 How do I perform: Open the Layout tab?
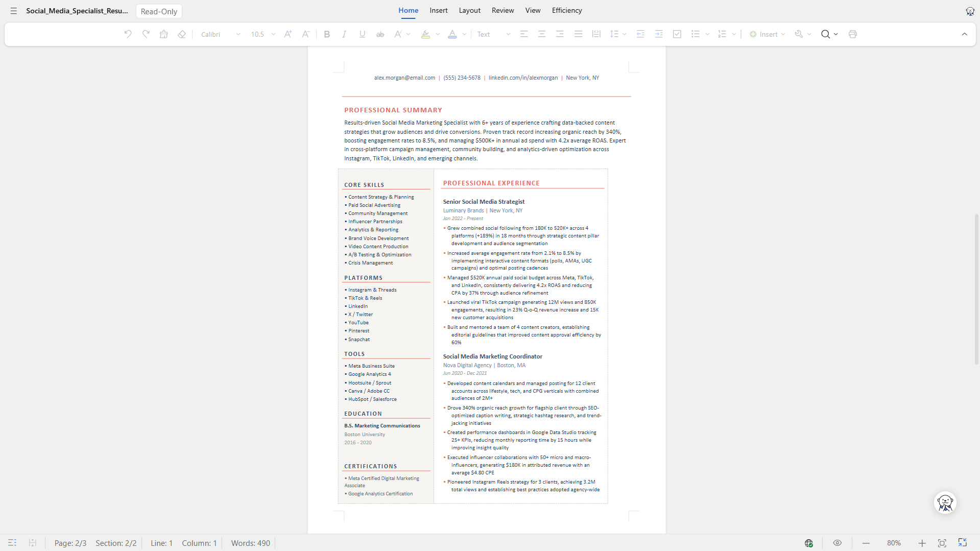pos(469,10)
